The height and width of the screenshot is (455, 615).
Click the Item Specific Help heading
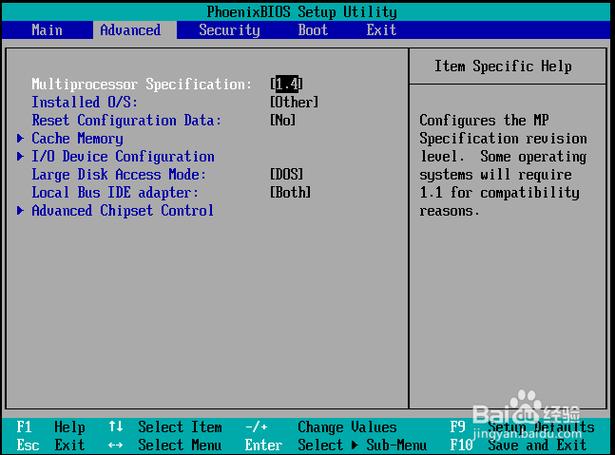(x=503, y=66)
